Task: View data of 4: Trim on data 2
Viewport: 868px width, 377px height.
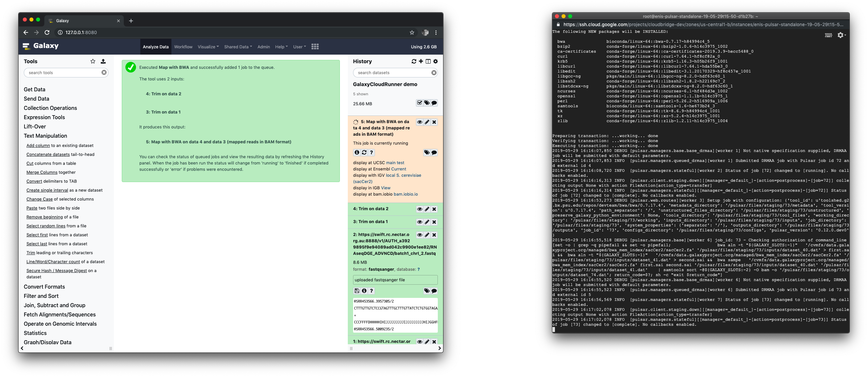Action: pos(420,209)
